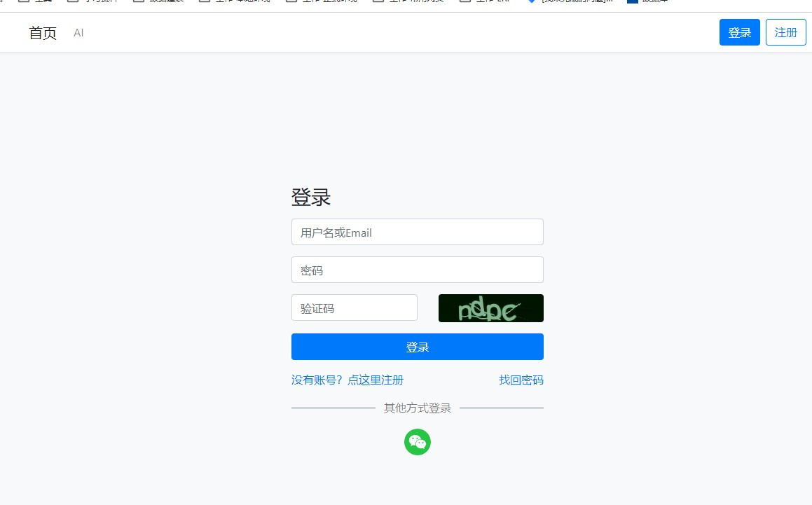
Task: Refresh the captcha image
Action: pos(491,308)
